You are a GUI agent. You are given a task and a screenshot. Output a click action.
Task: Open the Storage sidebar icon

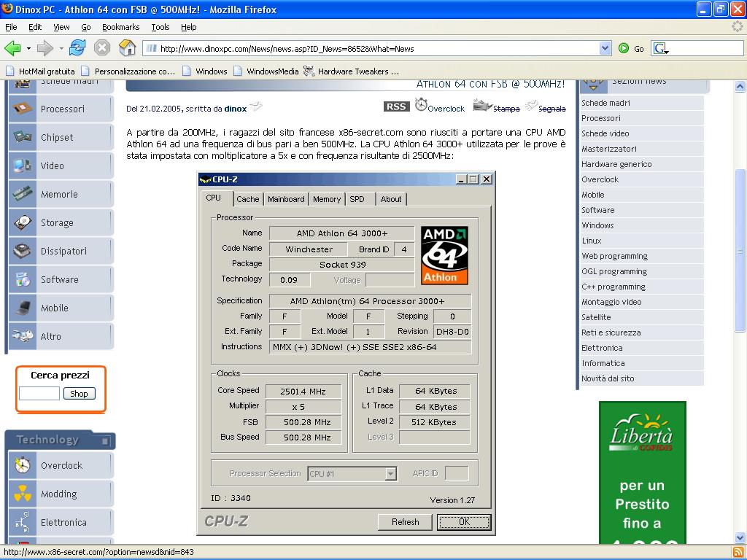click(x=23, y=222)
